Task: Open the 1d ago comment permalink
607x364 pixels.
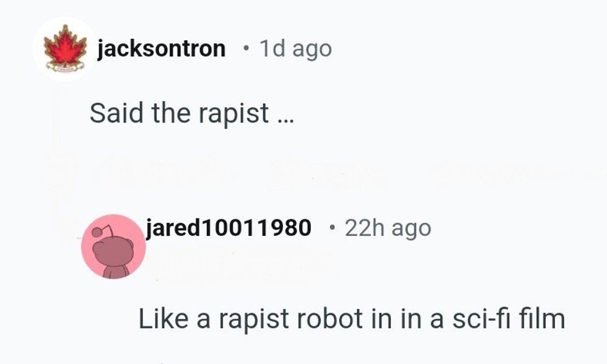Action: pos(295,49)
